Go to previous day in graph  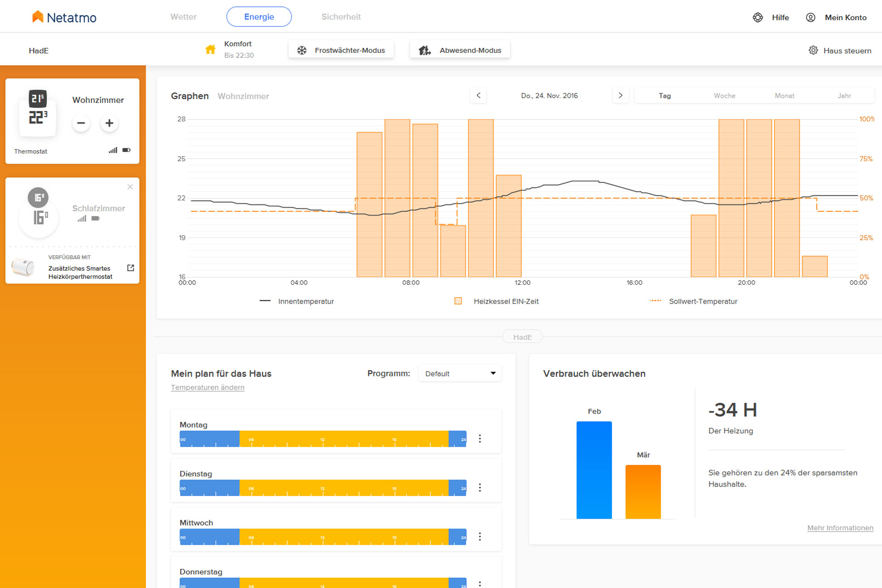(x=478, y=96)
